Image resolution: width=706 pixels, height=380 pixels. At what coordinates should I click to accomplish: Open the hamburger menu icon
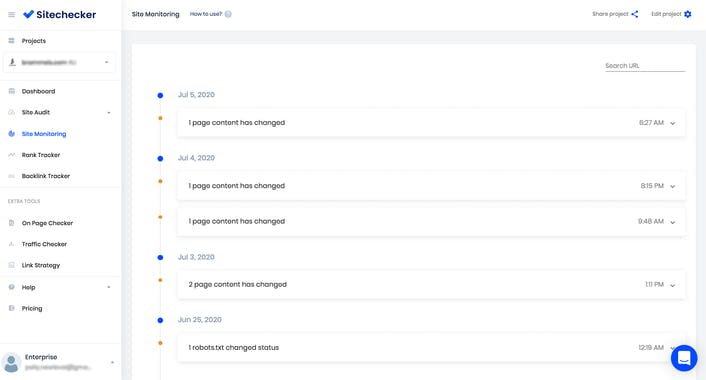click(x=11, y=14)
